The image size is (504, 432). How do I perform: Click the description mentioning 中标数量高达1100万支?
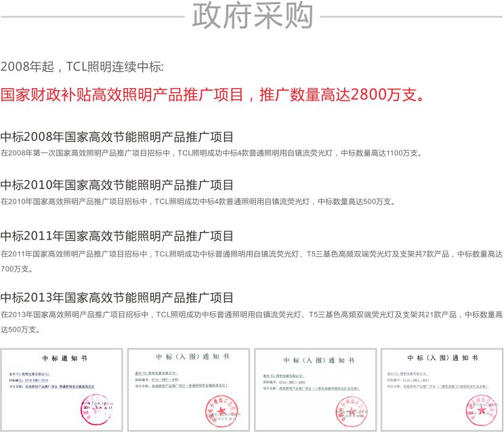coord(211,153)
